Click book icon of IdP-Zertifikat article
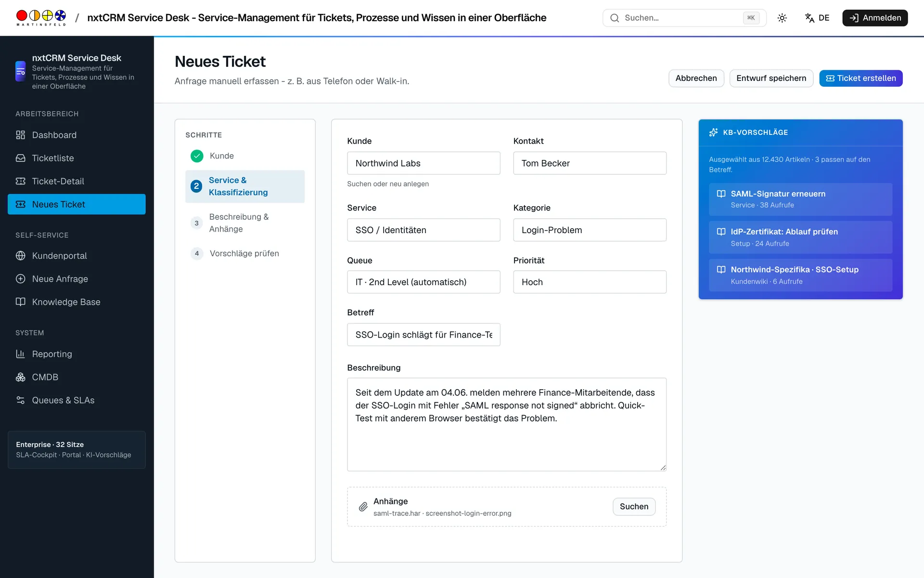This screenshot has height=578, width=924. coord(721,232)
